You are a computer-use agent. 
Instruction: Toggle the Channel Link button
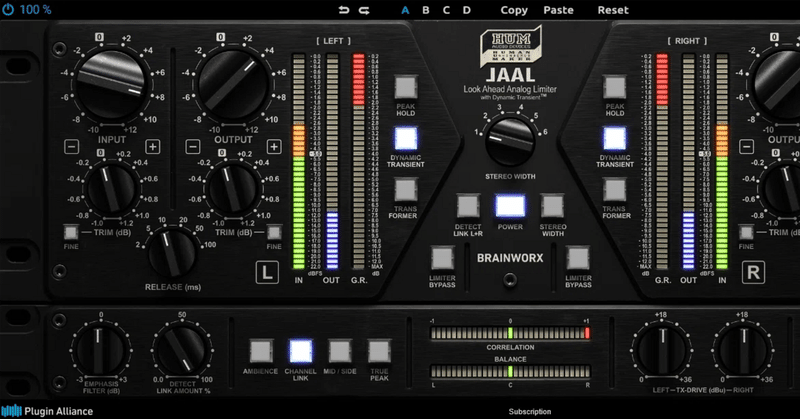click(301, 351)
